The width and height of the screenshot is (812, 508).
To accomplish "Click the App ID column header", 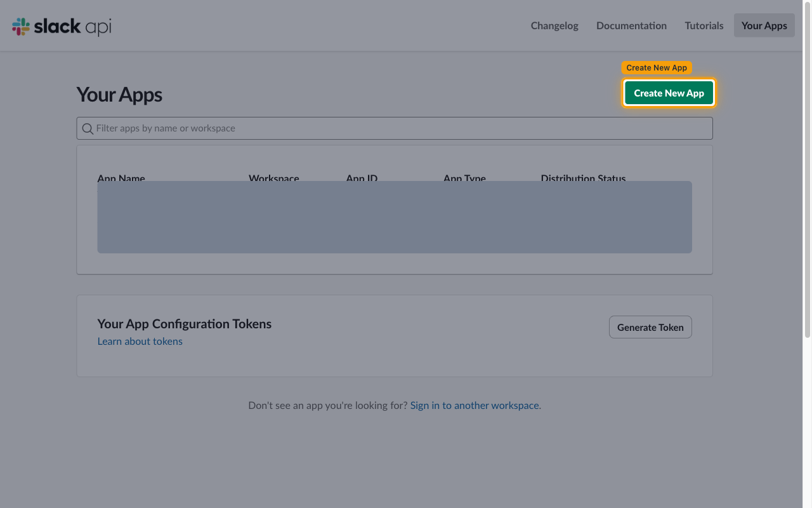I will click(x=362, y=178).
